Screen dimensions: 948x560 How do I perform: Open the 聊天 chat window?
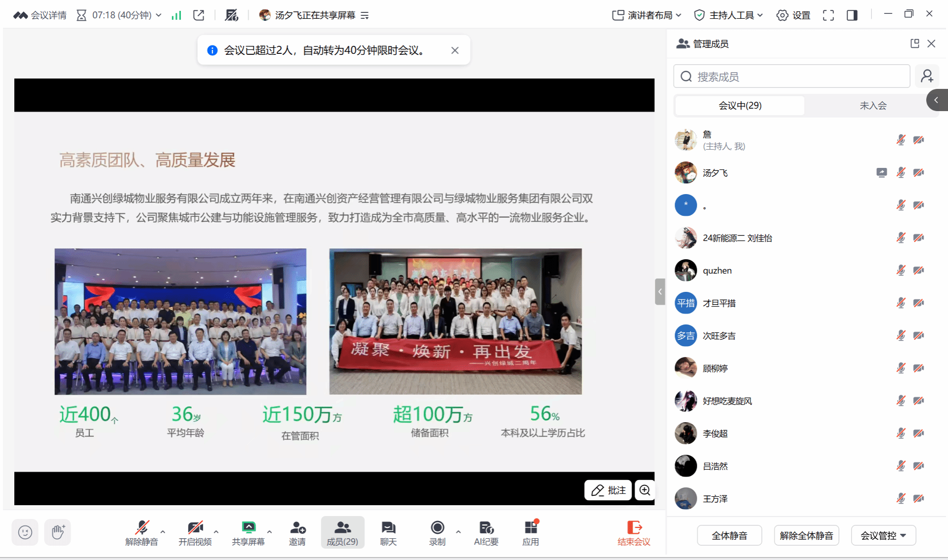pyautogui.click(x=388, y=533)
